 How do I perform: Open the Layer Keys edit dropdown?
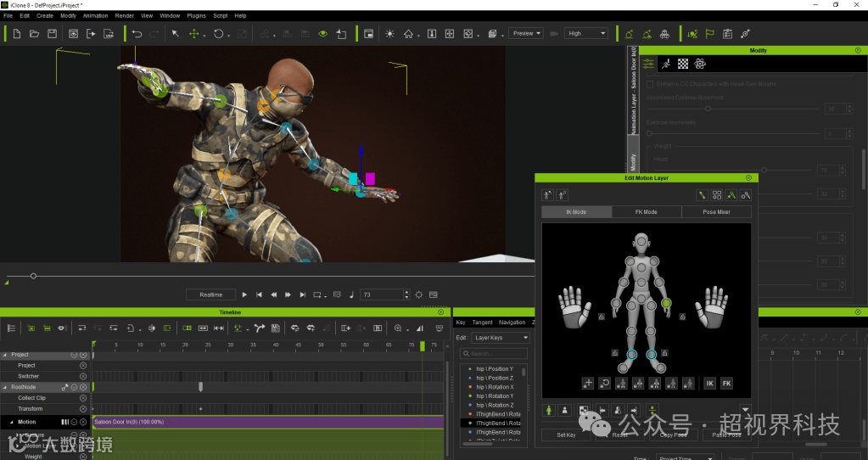(501, 338)
